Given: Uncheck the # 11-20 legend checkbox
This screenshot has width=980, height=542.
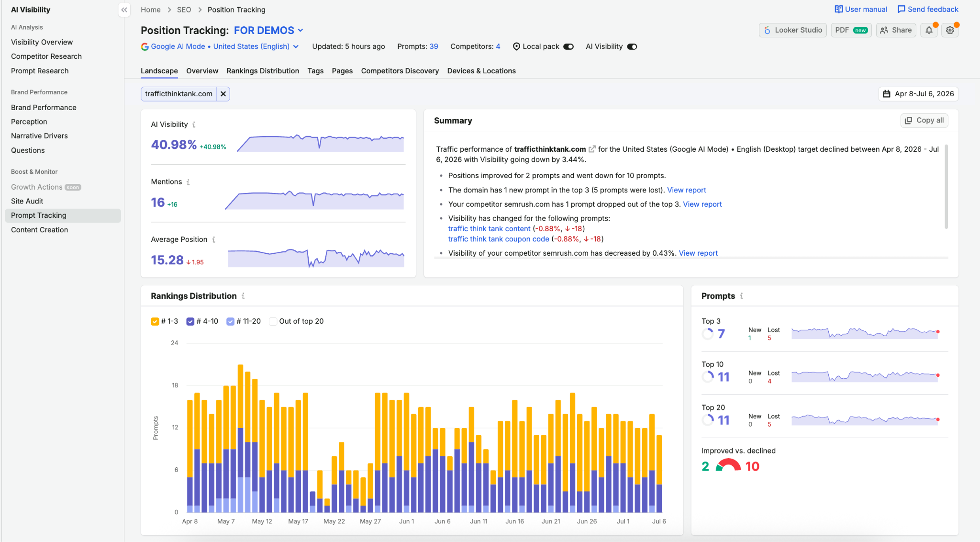Looking at the screenshot, I should 230,321.
